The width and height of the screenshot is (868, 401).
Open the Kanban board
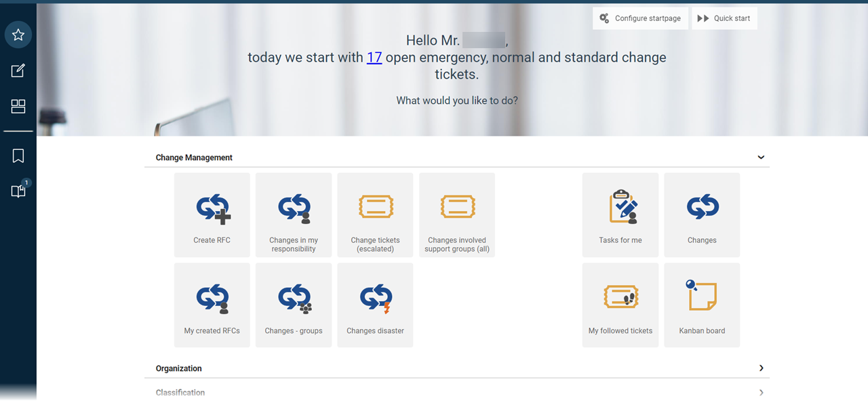pyautogui.click(x=701, y=304)
